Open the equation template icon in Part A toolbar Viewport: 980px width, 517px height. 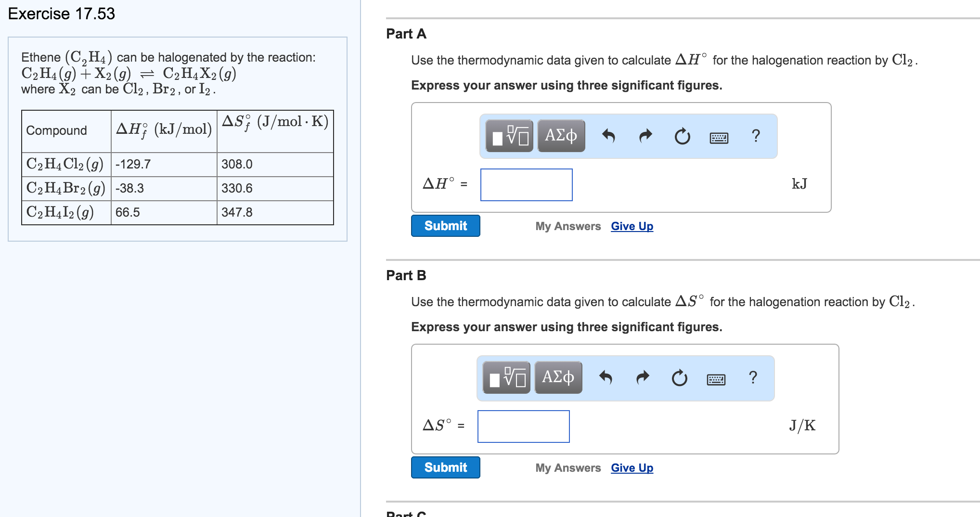(508, 136)
